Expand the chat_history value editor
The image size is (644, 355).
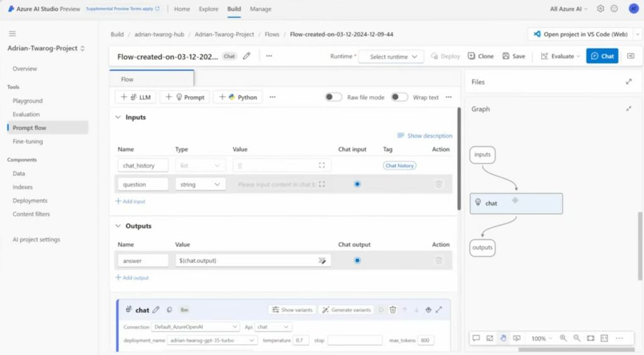(321, 165)
